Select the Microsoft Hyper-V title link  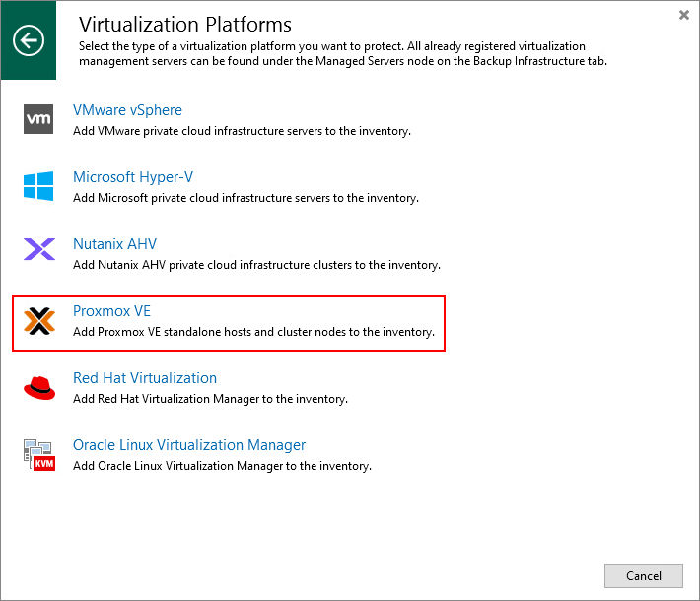click(x=133, y=177)
